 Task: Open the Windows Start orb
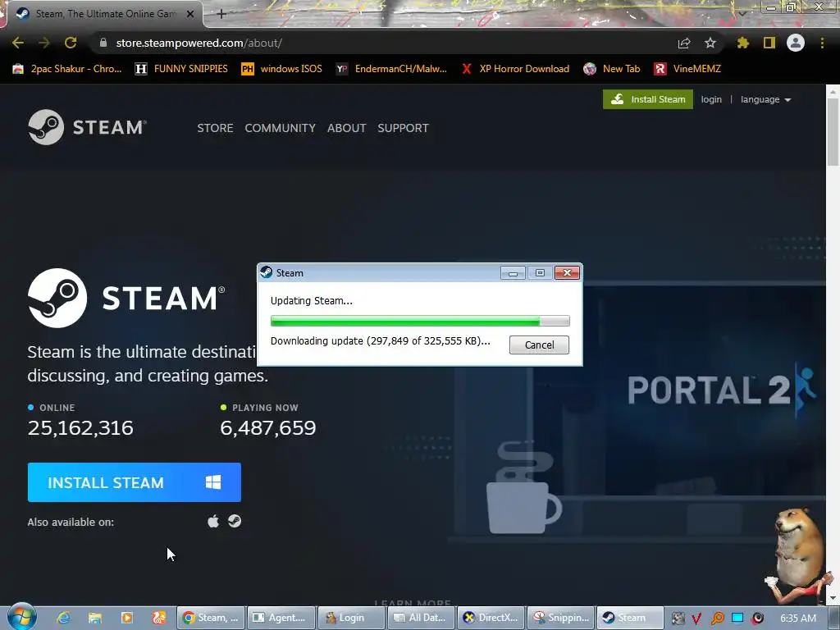point(21,617)
